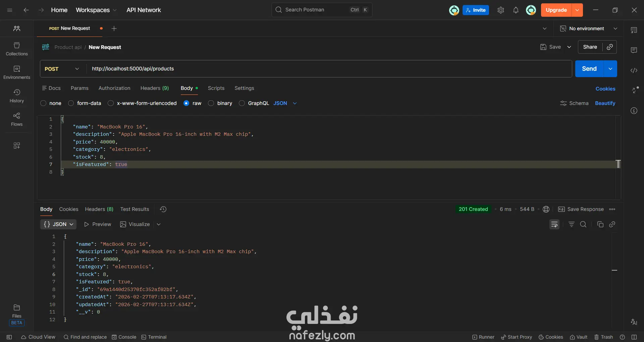Open the request Headers (9) tab
The width and height of the screenshot is (644, 342).
point(155,88)
